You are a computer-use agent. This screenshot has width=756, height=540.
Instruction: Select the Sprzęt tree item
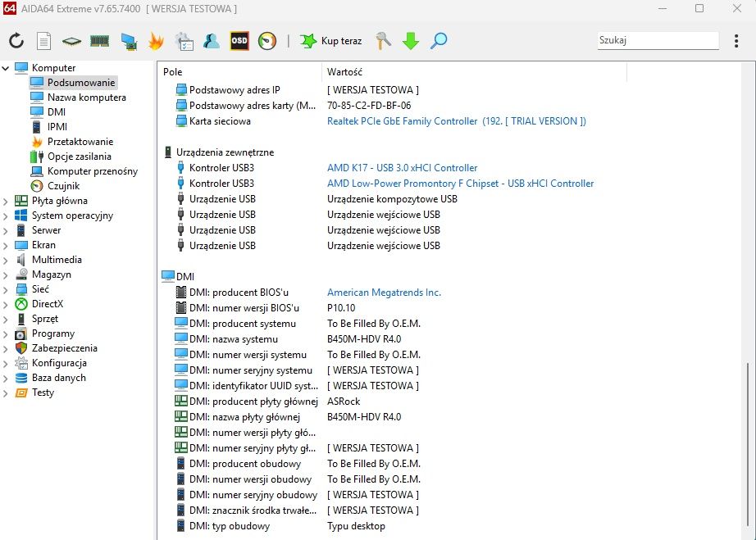click(45, 319)
